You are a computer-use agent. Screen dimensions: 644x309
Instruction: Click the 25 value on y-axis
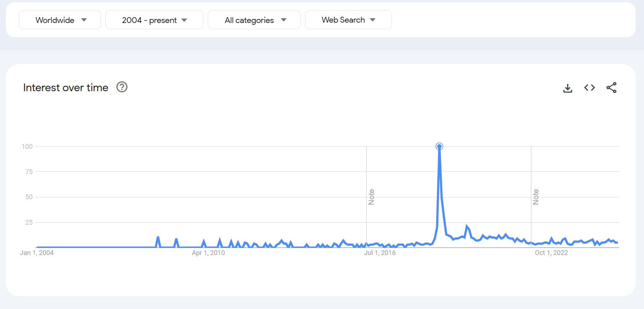pos(29,223)
